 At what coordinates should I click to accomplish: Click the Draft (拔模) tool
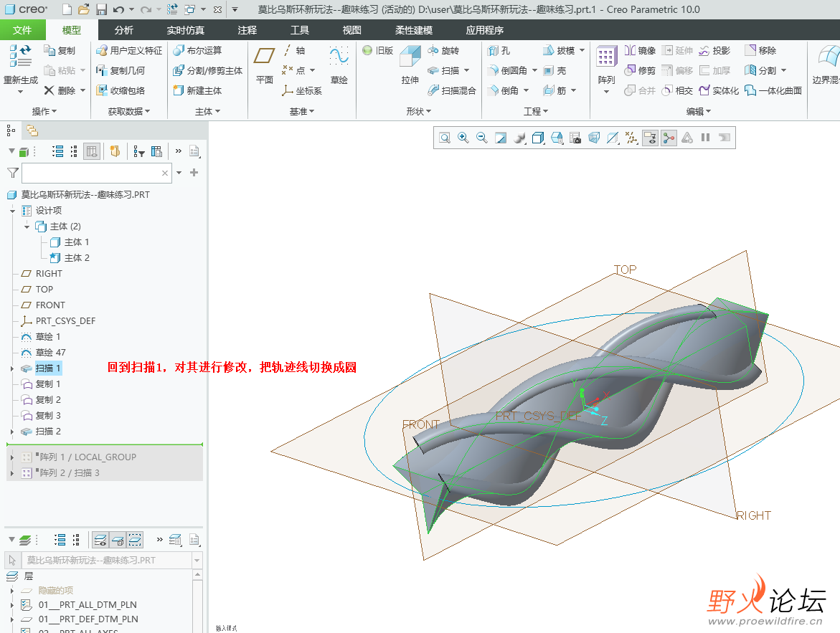(558, 50)
